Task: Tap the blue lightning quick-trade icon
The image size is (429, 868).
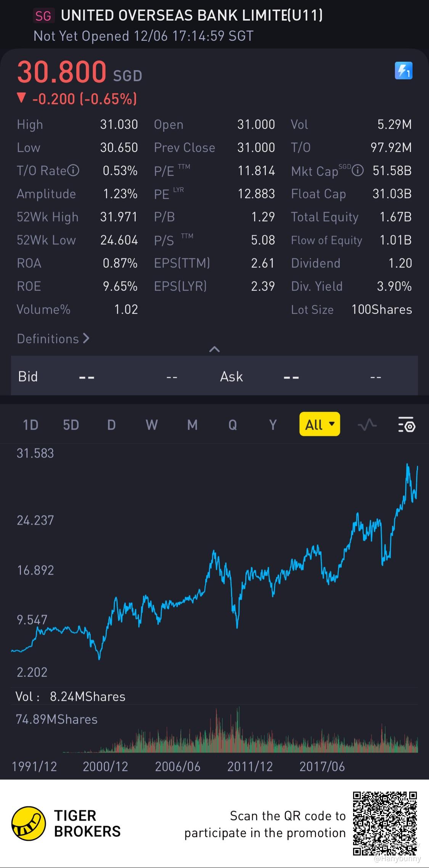Action: [403, 71]
